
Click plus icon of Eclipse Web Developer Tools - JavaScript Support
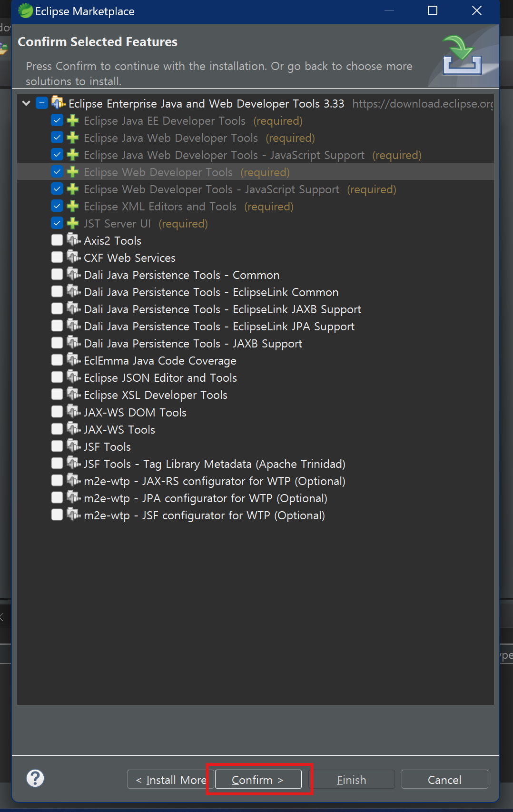(x=73, y=189)
